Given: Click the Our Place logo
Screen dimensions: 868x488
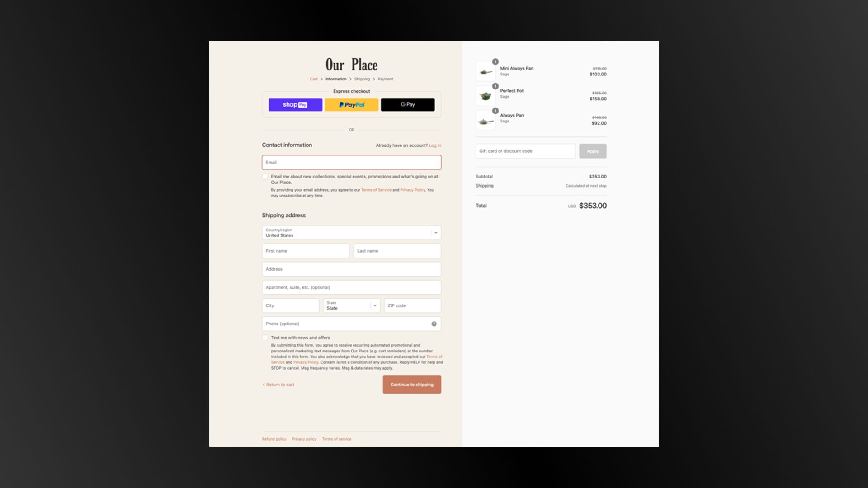Looking at the screenshot, I should point(351,65).
